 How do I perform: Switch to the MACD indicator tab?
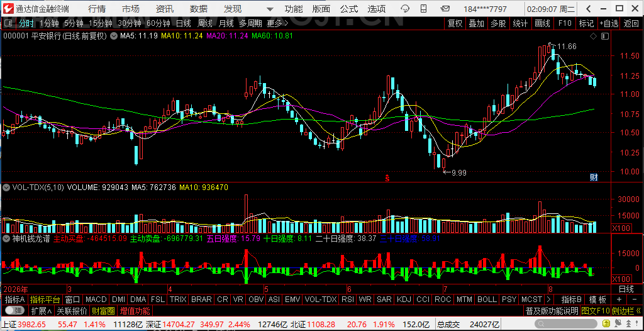(x=96, y=300)
